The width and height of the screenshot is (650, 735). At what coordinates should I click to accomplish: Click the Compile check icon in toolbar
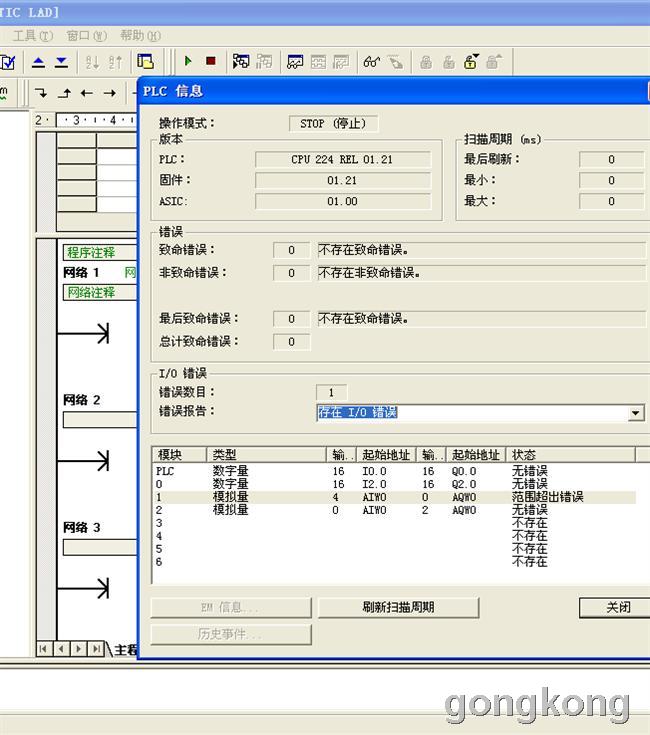coord(8,62)
